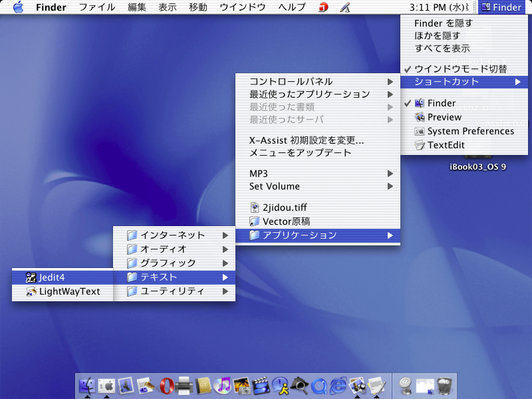Switch to Preview in the application menu

[464, 117]
